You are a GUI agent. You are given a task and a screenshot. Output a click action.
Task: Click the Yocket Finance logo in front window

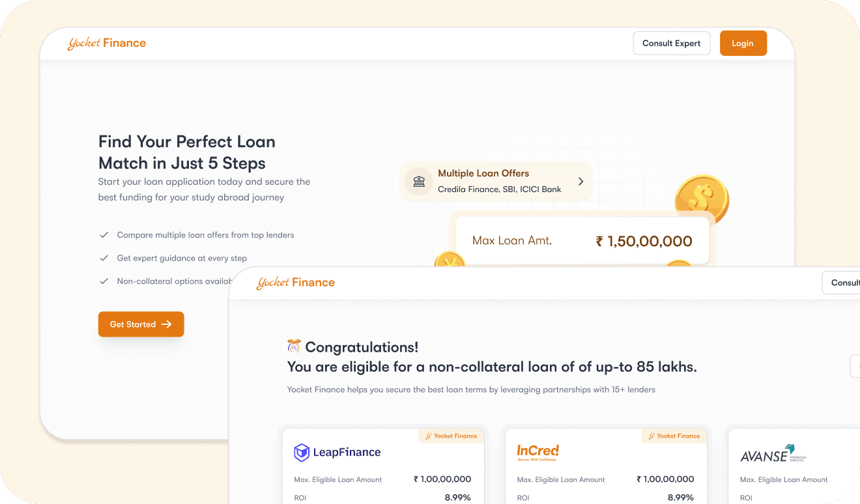pos(296,283)
